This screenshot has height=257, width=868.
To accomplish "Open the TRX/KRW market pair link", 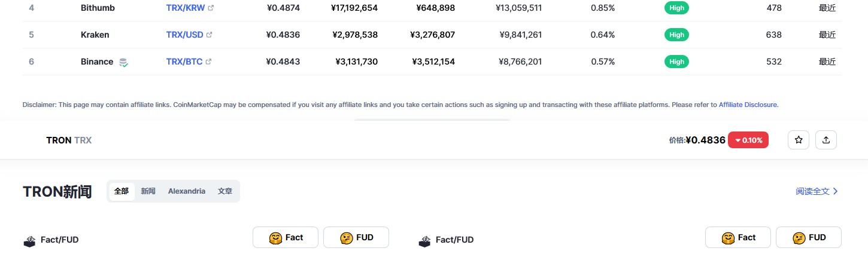I will (186, 8).
